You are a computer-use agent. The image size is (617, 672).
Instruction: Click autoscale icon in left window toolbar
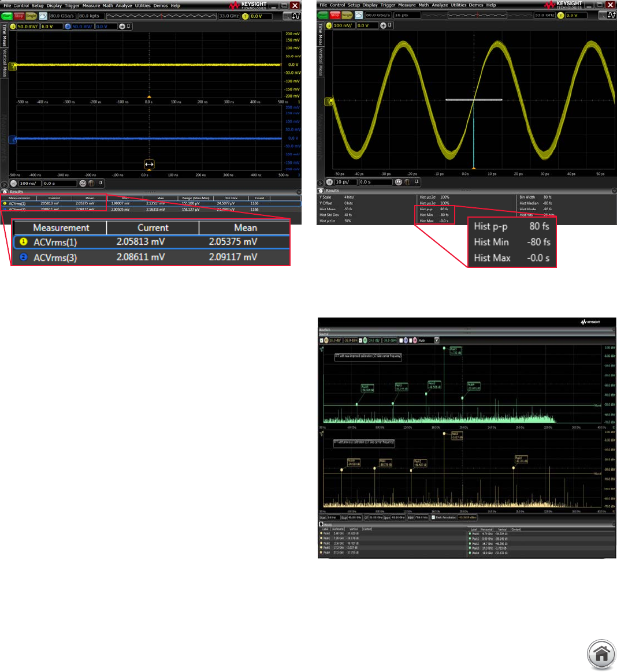point(43,16)
